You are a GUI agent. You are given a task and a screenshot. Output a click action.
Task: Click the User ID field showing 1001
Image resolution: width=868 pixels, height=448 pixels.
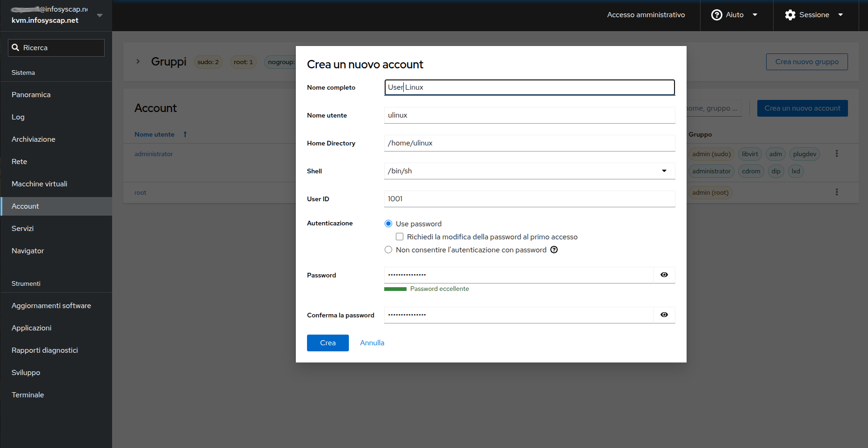pos(529,199)
